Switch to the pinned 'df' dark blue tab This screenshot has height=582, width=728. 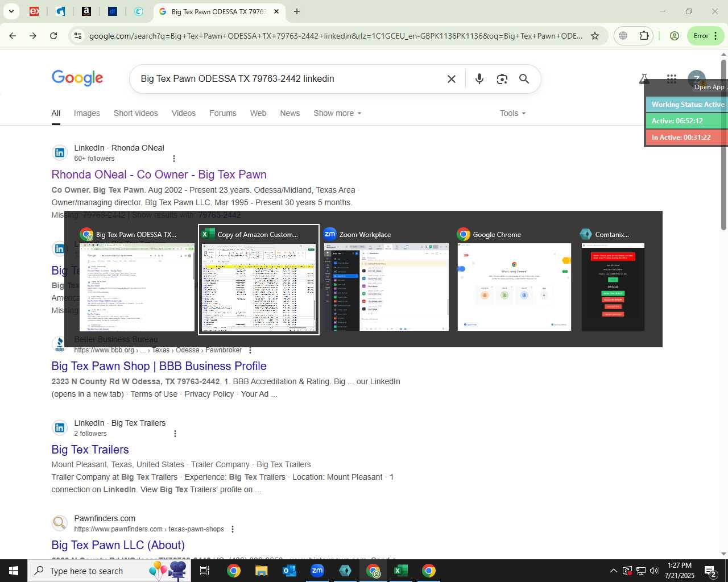pyautogui.click(x=113, y=11)
